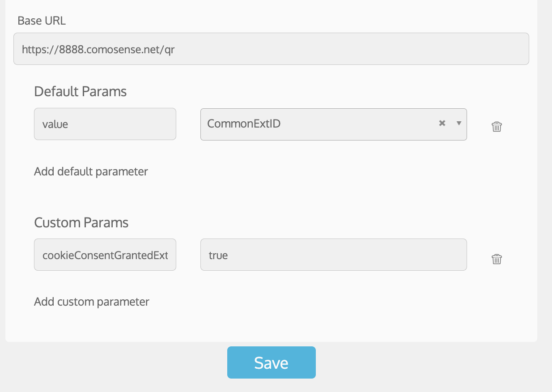This screenshot has height=392, width=552.
Task: Click the Base URL label
Action: point(42,21)
